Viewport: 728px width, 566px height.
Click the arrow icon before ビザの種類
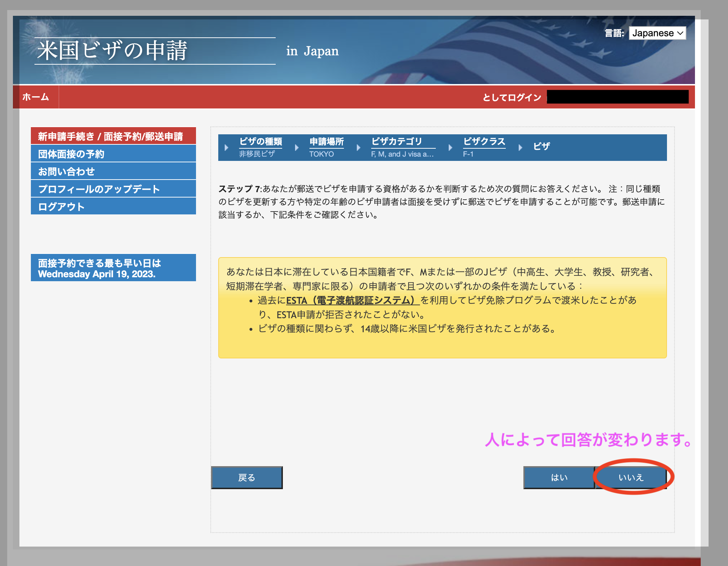click(x=227, y=148)
